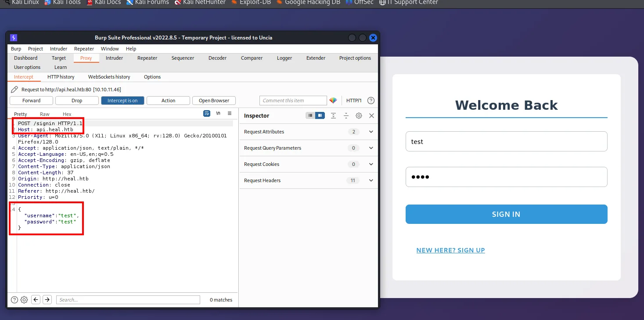Open the Intruder menu in menu bar

pyautogui.click(x=58, y=49)
